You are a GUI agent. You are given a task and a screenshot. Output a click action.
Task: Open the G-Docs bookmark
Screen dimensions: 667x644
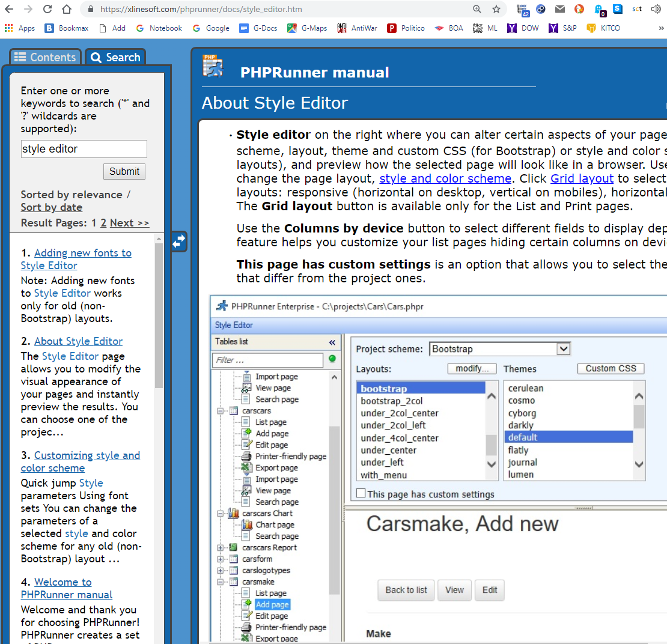258,28
